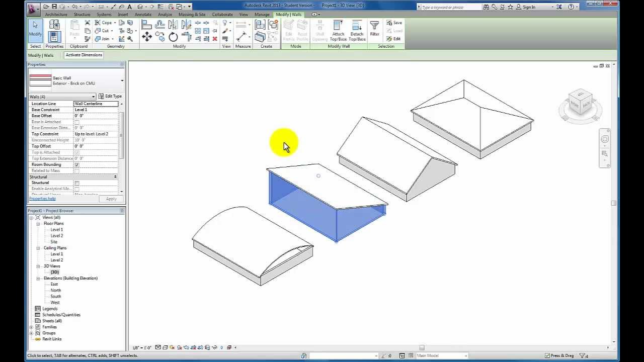This screenshot has height=362, width=644.
Task: Toggle Base is Attached checkbox
Action: (77, 122)
